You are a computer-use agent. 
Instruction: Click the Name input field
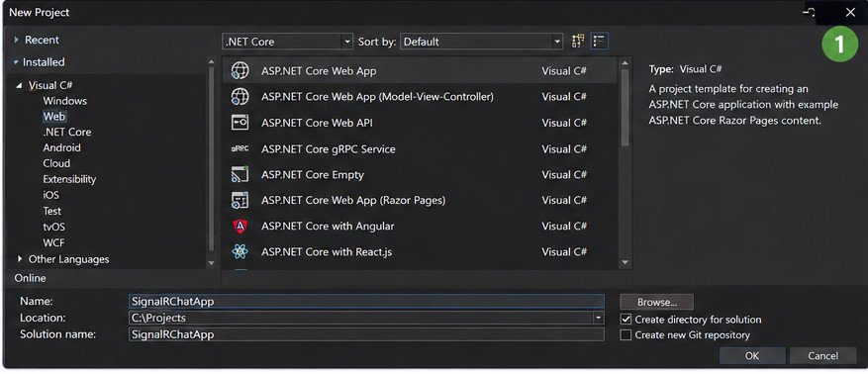366,301
